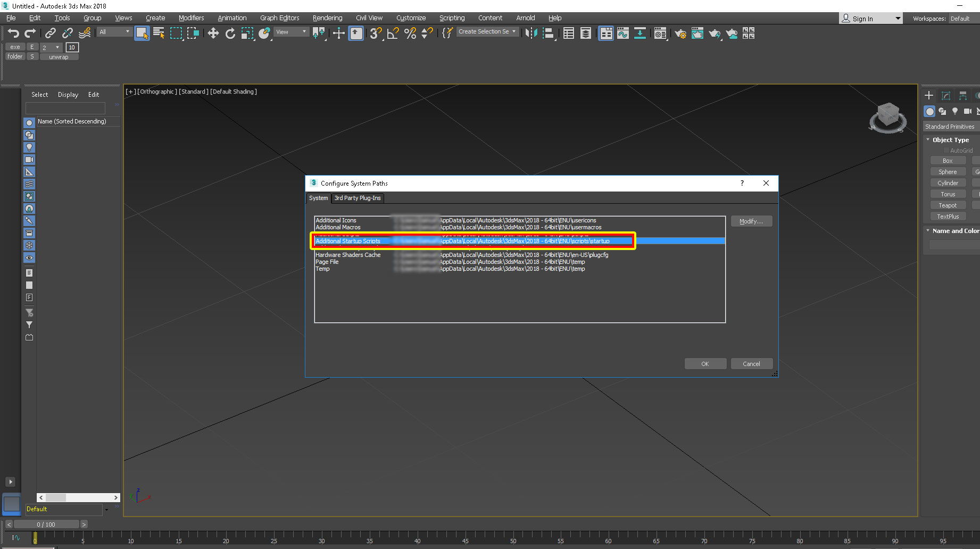Screen dimensions: 980x549
Task: Toggle the Percent Snap icon
Action: click(x=410, y=34)
